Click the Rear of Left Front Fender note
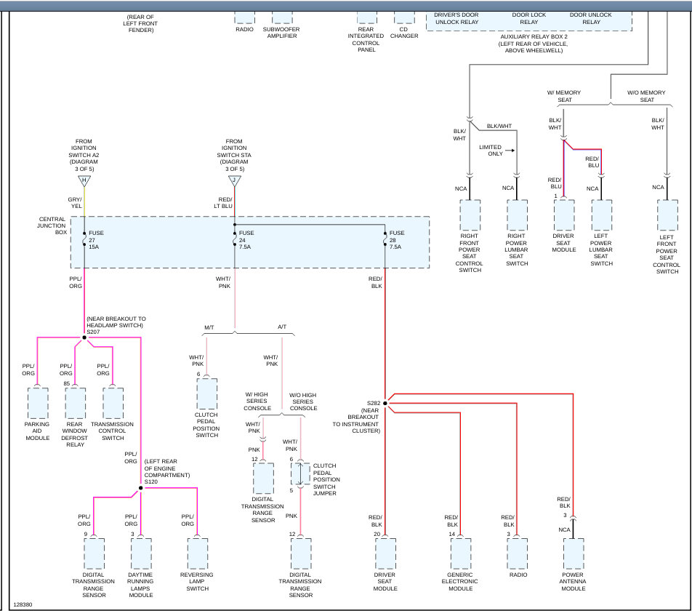Screen dimensions: 692x616 (x=140, y=23)
